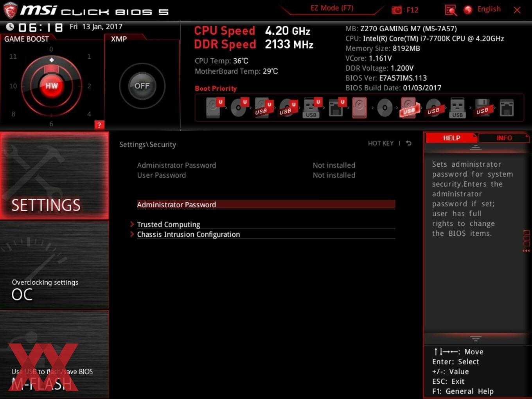Select the UEFI USB CD/DVD boot icon

point(288,108)
